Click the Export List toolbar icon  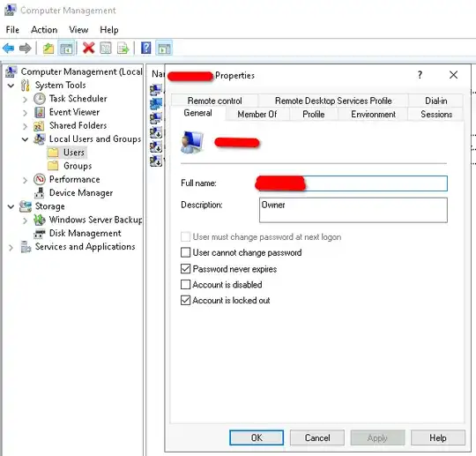tap(123, 48)
